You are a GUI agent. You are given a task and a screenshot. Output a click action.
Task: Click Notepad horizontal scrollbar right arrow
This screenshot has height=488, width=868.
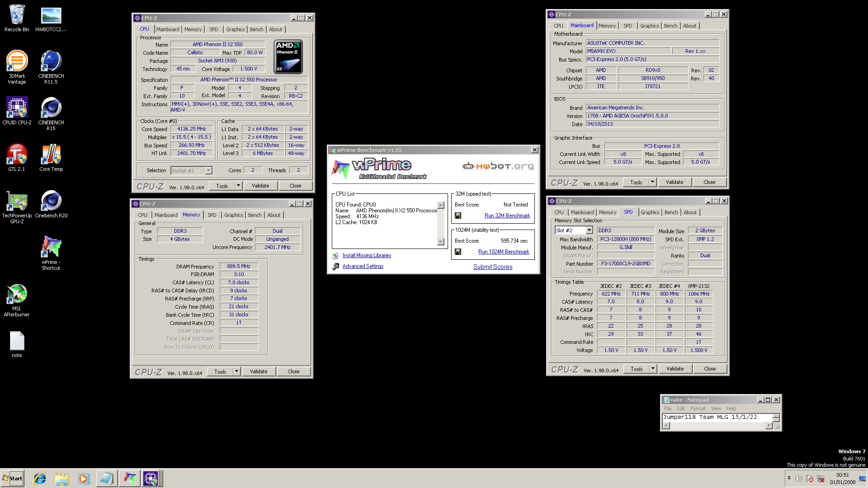(x=769, y=426)
